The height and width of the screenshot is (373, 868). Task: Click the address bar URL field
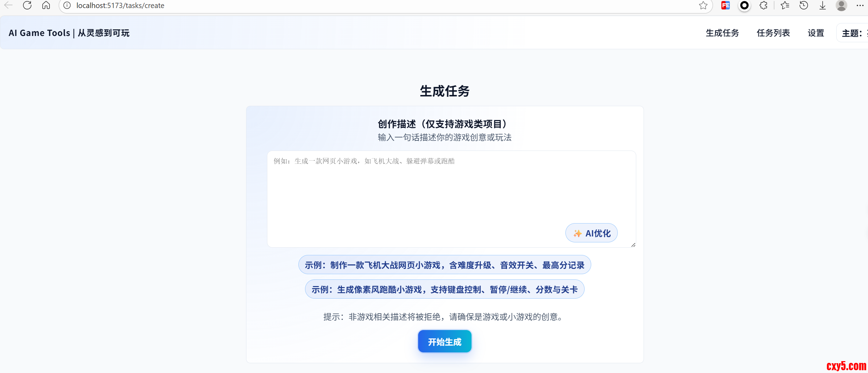pyautogui.click(x=385, y=6)
